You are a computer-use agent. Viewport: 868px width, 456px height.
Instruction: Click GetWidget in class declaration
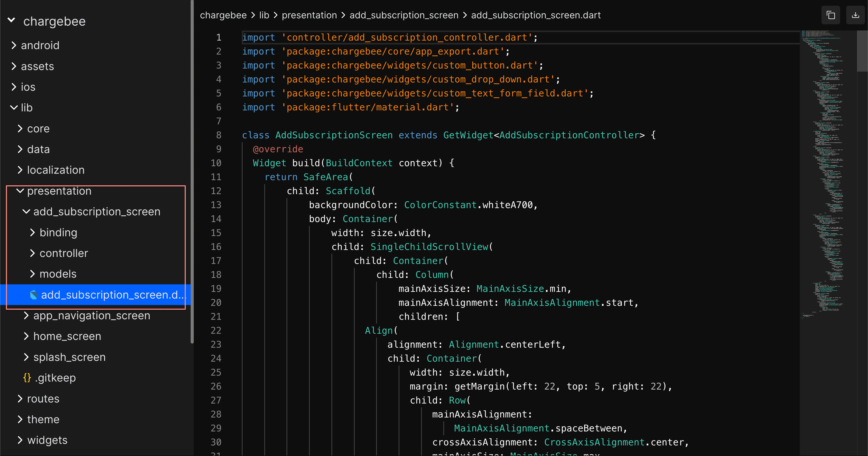[x=468, y=135]
